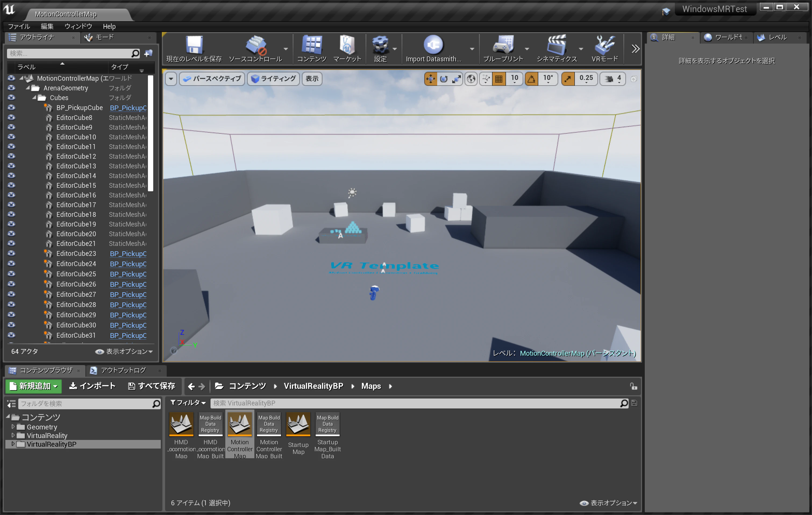Open viewport options dropdown arrow

[171, 79]
